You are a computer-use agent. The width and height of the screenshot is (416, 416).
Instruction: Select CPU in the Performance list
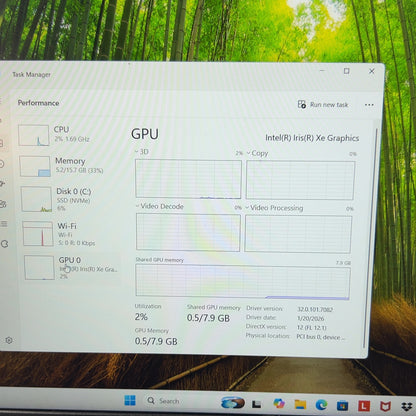[x=68, y=134]
